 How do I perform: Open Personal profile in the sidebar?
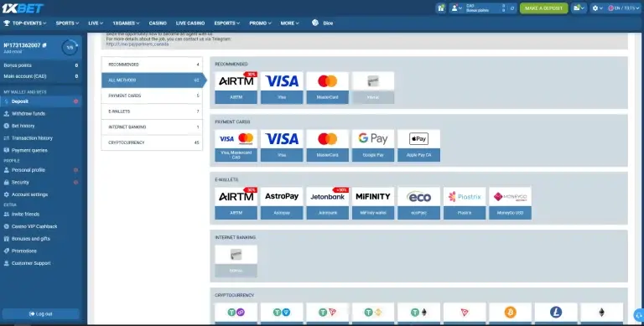coord(41,170)
